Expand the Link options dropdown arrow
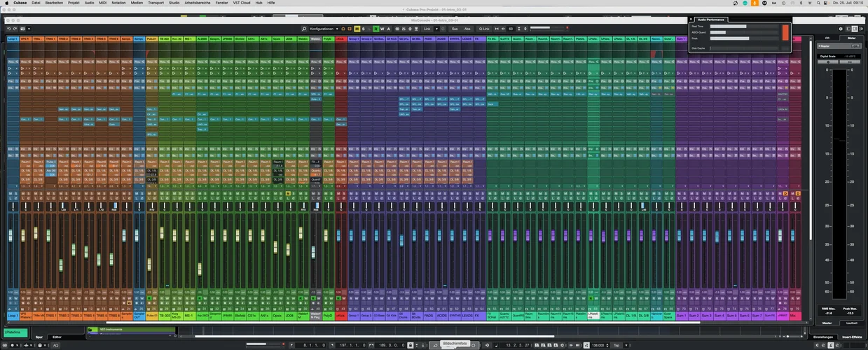 [439, 29]
